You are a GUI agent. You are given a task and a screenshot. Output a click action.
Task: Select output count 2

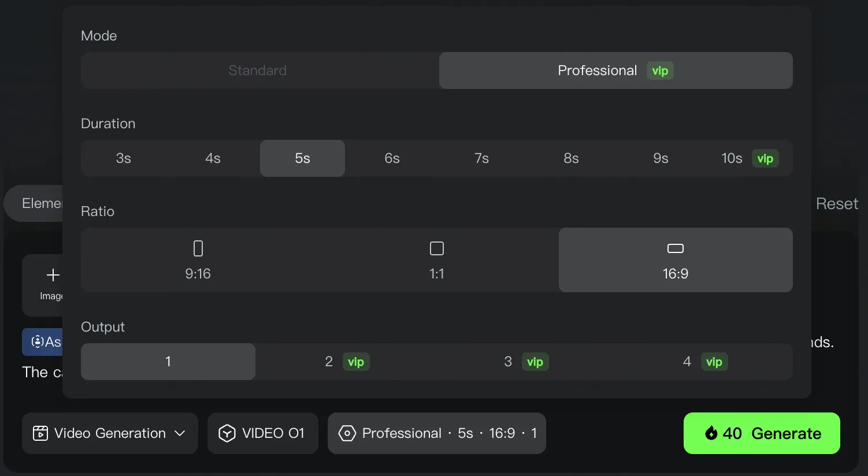pos(329,362)
